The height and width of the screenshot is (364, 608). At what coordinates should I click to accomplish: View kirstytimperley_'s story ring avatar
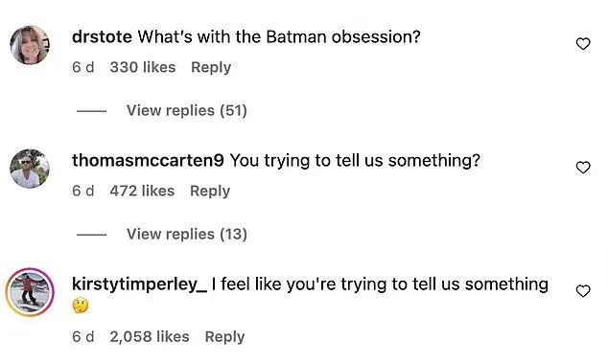[x=30, y=292]
